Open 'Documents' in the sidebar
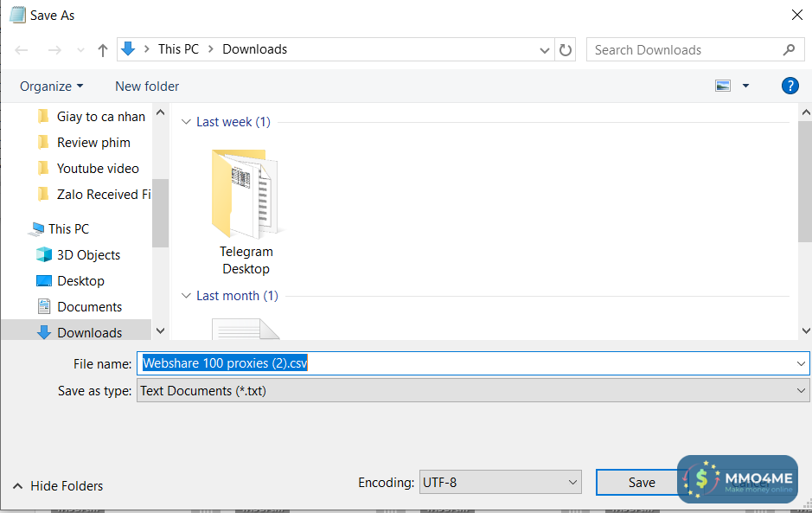The height and width of the screenshot is (513, 812). [x=90, y=307]
